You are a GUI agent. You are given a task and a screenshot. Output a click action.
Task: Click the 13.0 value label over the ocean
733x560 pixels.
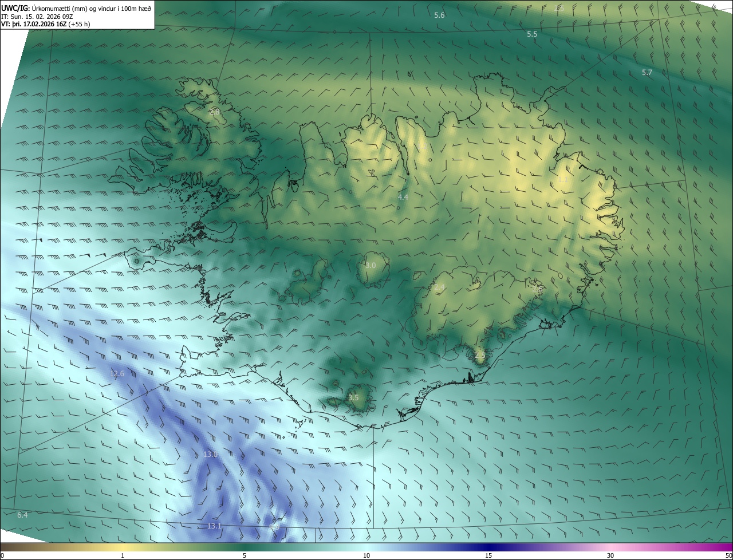[210, 455]
